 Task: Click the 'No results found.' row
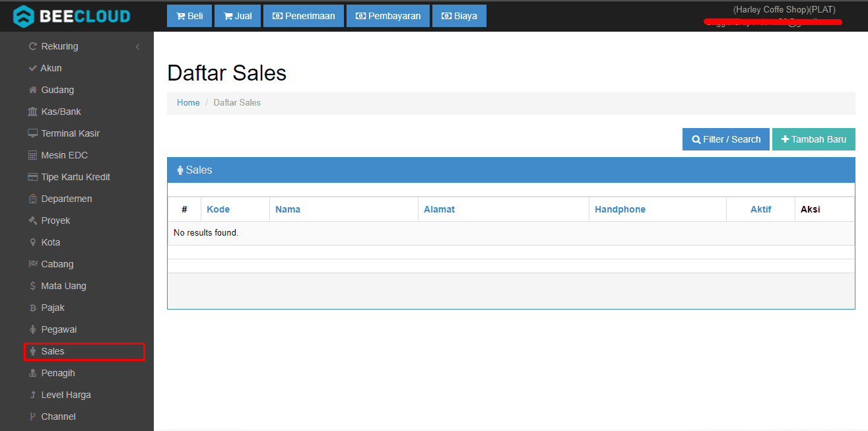(511, 233)
